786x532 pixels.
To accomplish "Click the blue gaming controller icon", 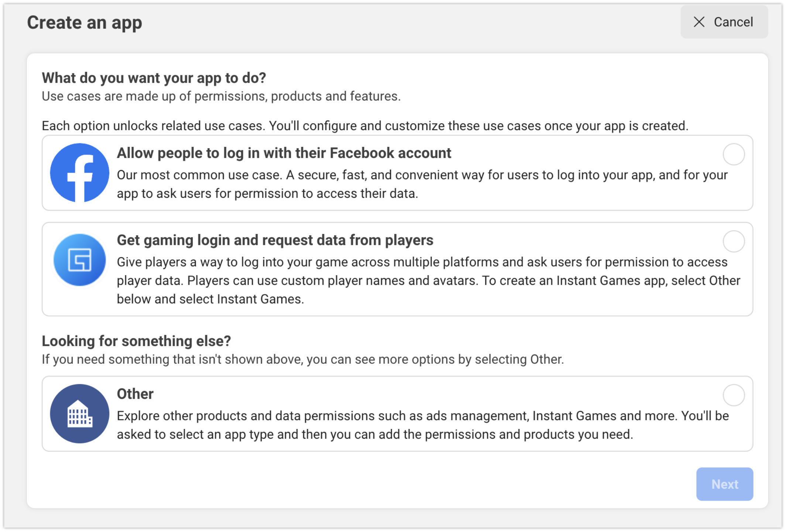I will coord(79,260).
